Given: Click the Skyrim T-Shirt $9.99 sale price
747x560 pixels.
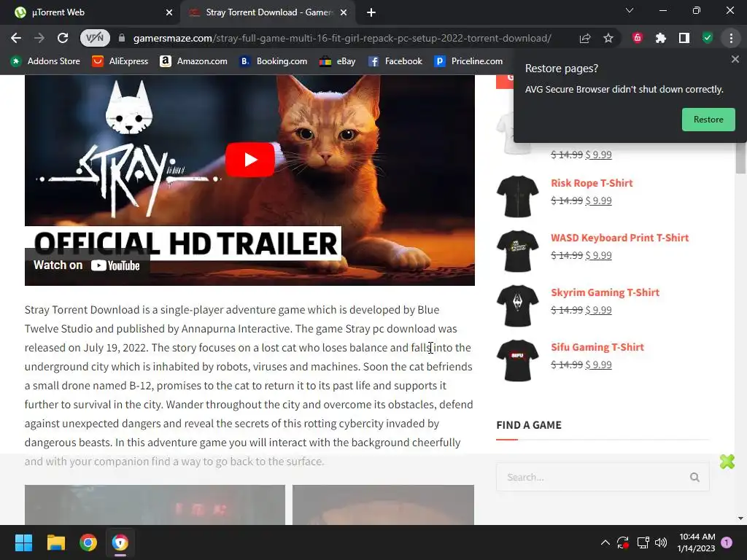Looking at the screenshot, I should point(598,311).
